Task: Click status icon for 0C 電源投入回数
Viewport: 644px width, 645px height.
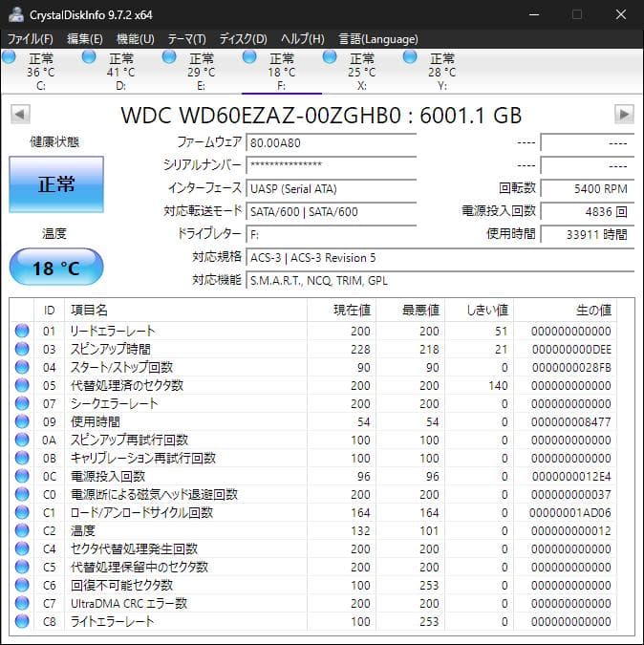Action: 22,476
